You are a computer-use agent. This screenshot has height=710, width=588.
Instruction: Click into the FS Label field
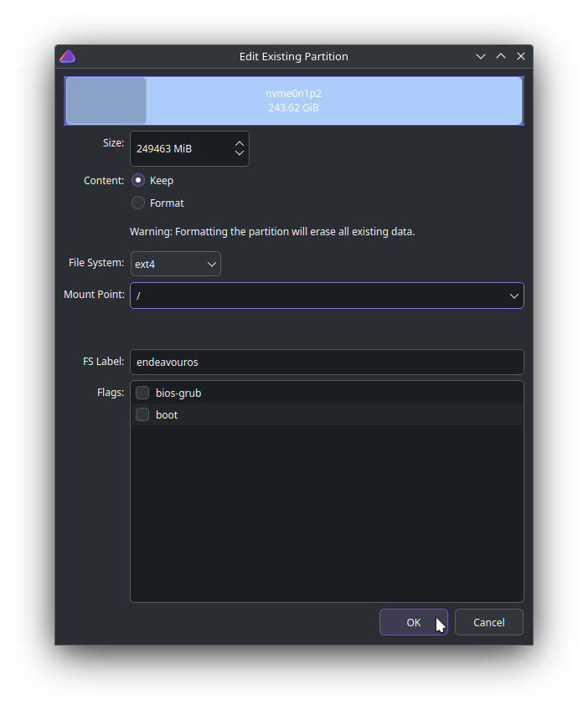[x=327, y=362]
